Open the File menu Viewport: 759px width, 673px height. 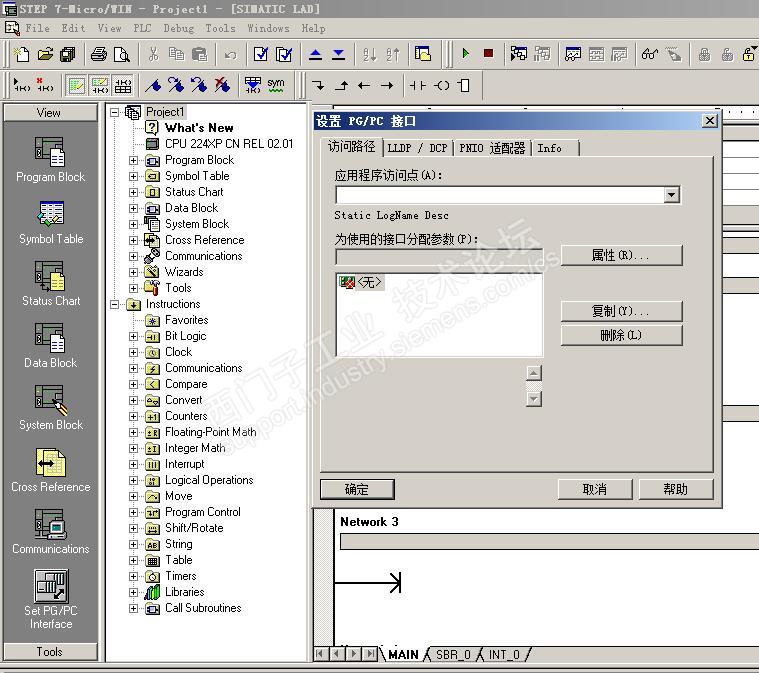(37, 28)
